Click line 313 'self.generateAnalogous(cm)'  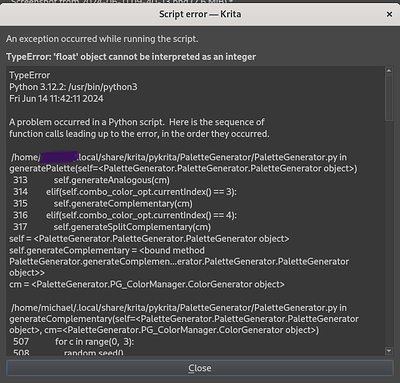tap(112, 180)
